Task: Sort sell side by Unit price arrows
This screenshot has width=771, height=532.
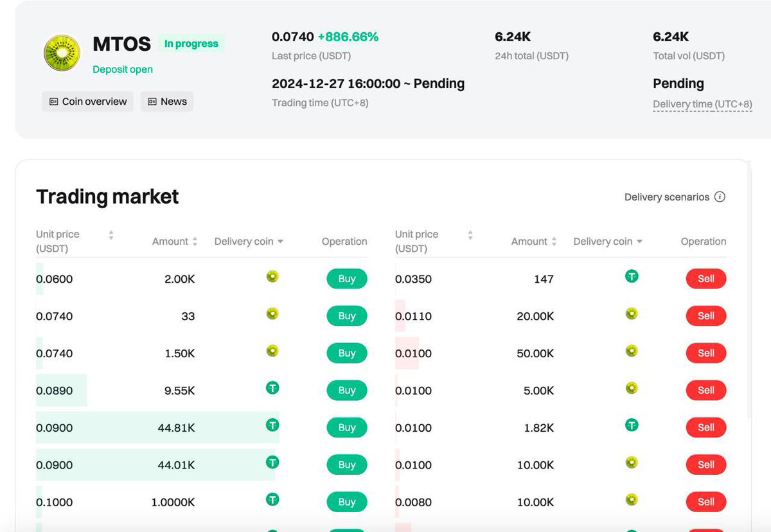Action: click(470, 235)
